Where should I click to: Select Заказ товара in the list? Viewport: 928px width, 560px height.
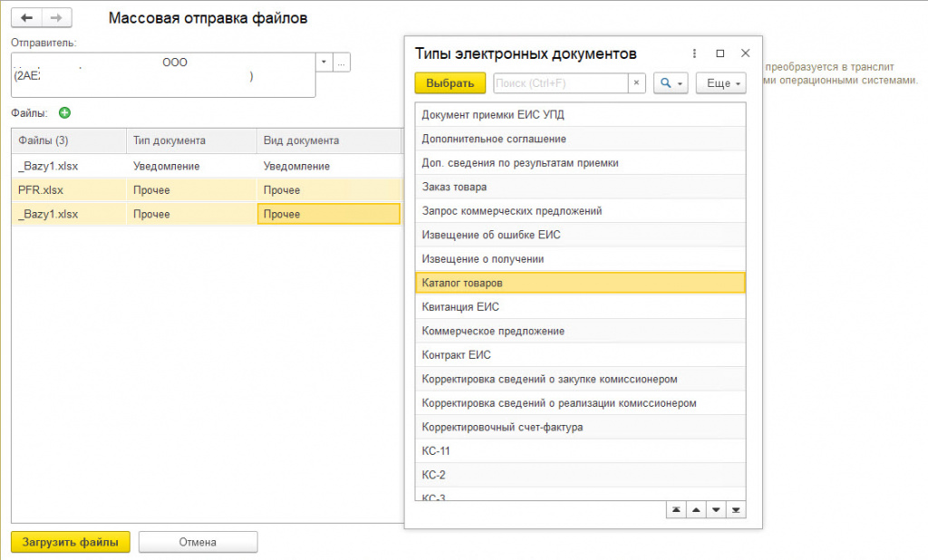[x=454, y=187]
